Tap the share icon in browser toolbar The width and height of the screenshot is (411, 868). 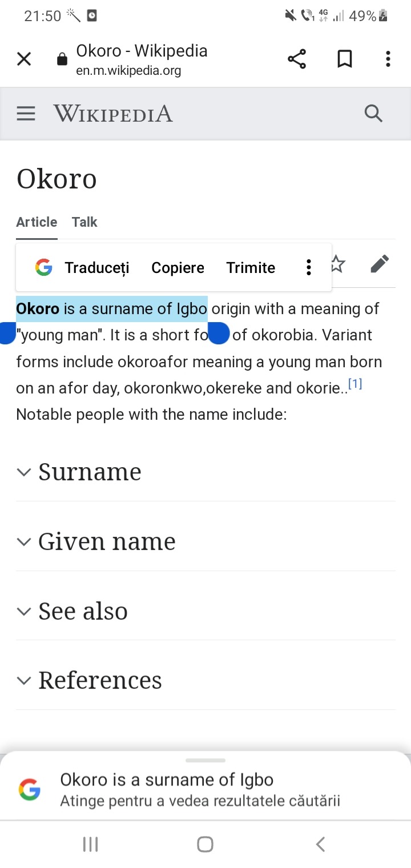click(x=297, y=59)
